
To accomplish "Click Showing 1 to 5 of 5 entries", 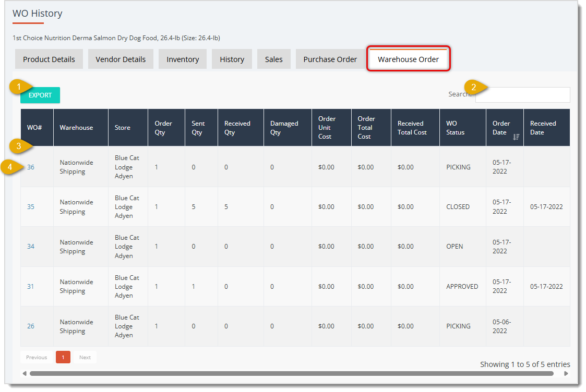I will [525, 364].
